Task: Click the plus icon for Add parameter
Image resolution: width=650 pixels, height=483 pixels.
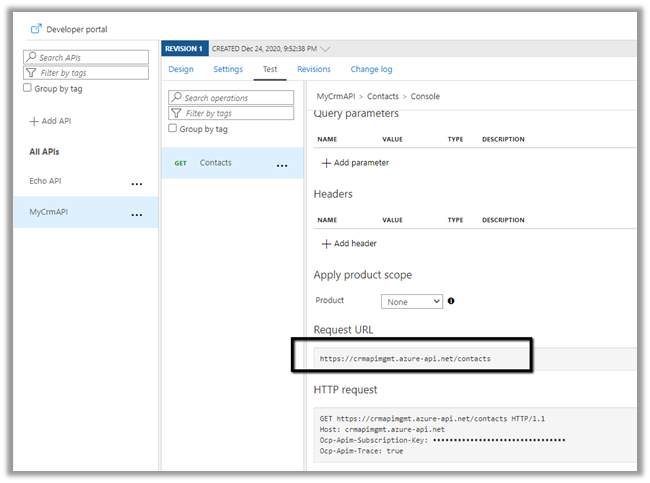Action: pos(326,162)
